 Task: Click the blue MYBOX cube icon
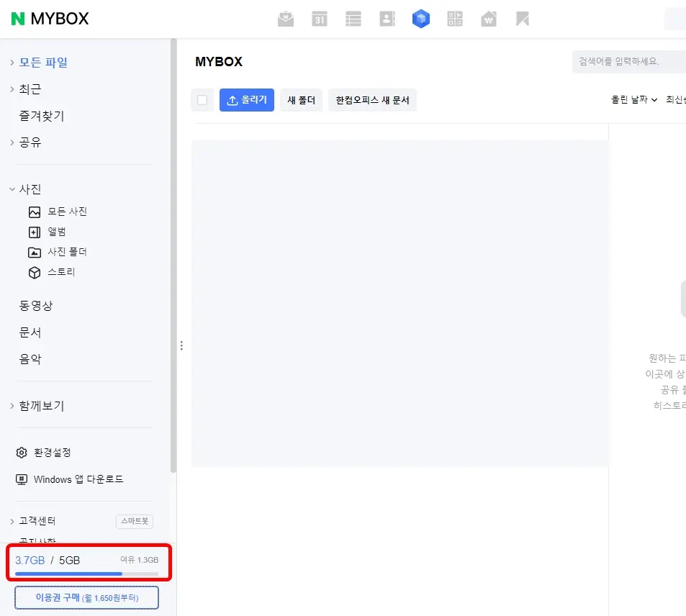coord(421,19)
